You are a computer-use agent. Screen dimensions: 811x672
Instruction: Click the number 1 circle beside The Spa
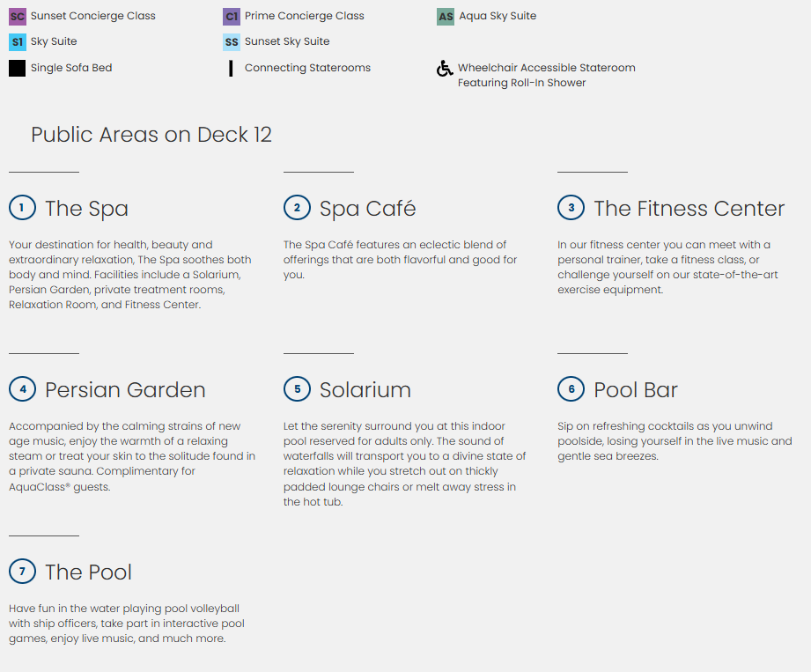point(22,208)
